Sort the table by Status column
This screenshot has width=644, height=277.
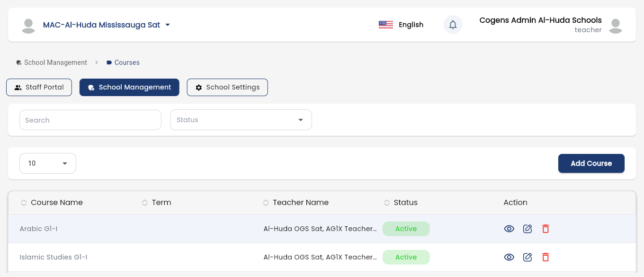[387, 203]
